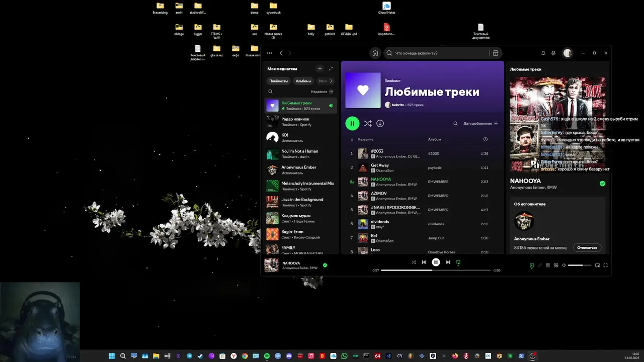
Task: Skip to the next track
Action: click(x=448, y=262)
